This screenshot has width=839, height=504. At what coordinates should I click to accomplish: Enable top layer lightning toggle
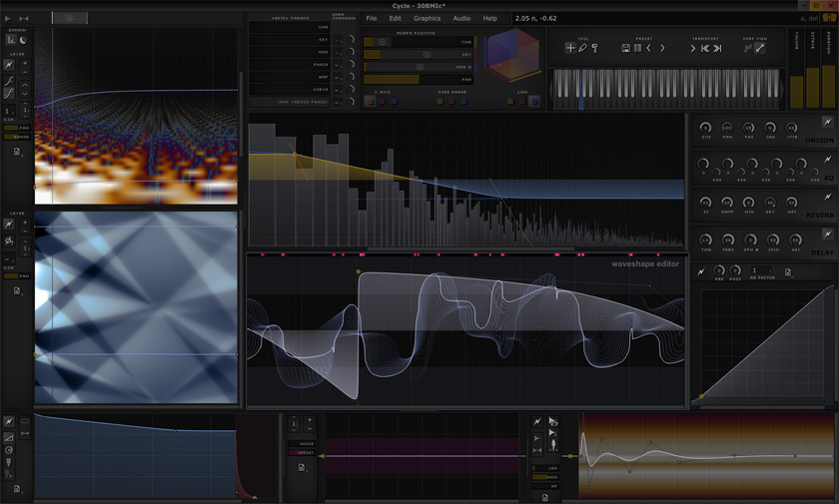[x=9, y=65]
